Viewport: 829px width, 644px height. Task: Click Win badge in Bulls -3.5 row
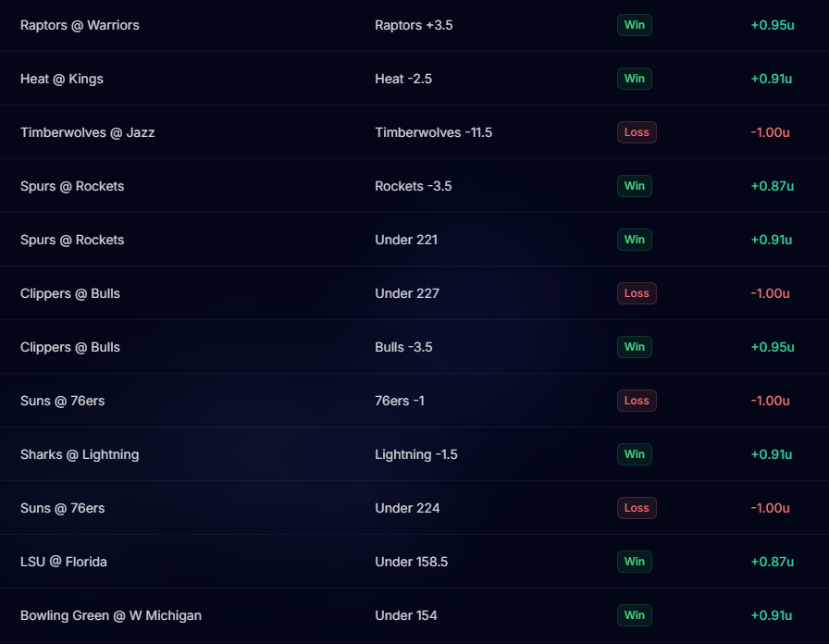click(635, 347)
